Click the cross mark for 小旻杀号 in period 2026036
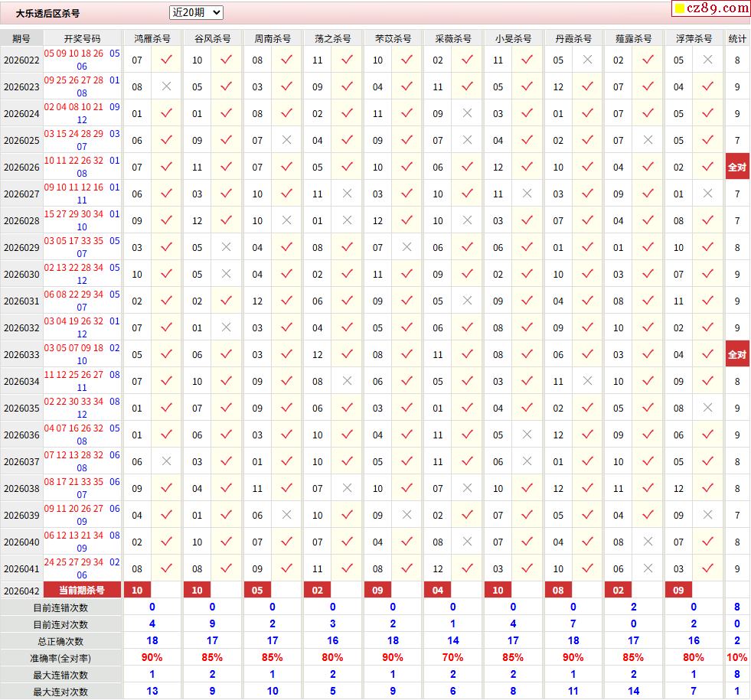Image resolution: width=751 pixels, height=700 pixels. coord(527,435)
